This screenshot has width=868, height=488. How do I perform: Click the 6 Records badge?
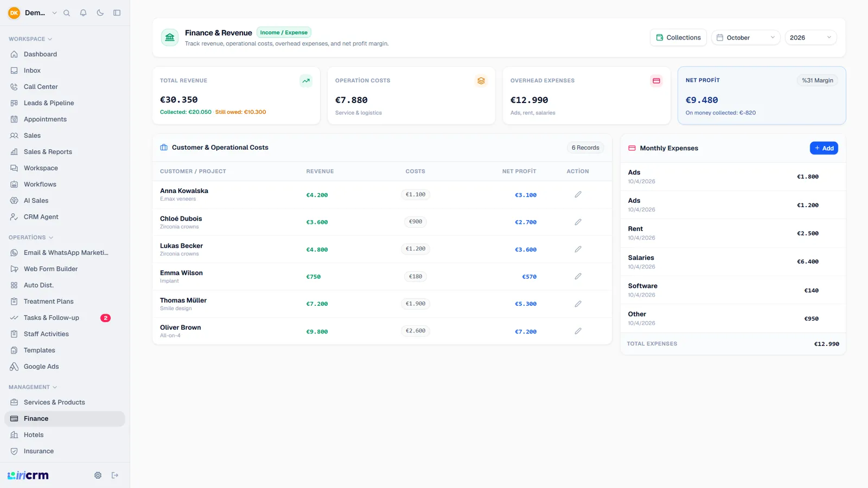585,147
